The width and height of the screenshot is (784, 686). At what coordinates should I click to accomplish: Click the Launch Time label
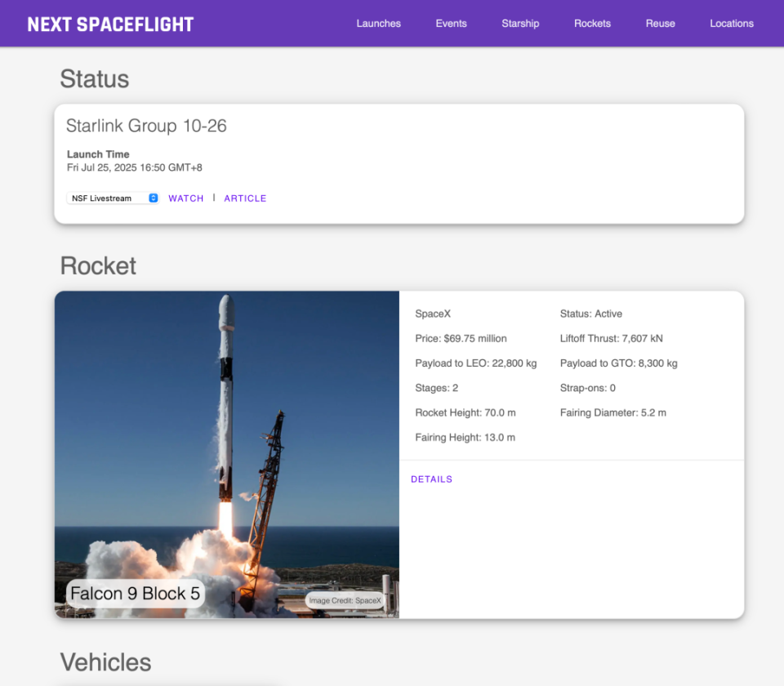point(98,154)
